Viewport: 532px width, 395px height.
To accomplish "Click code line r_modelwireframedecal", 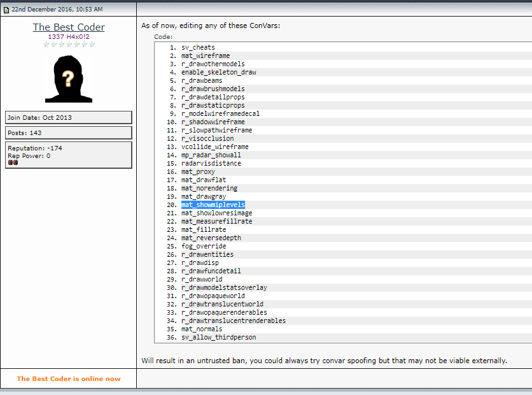I will click(220, 114).
